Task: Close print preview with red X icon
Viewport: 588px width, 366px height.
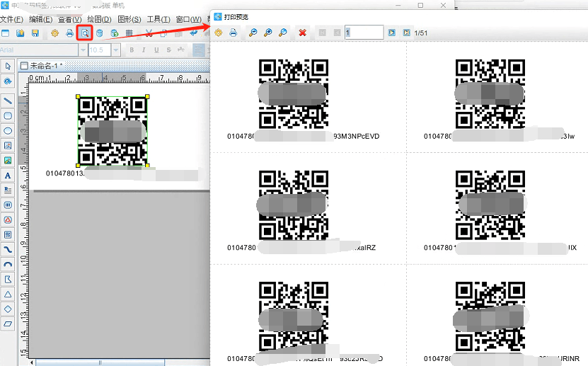Action: coord(303,33)
